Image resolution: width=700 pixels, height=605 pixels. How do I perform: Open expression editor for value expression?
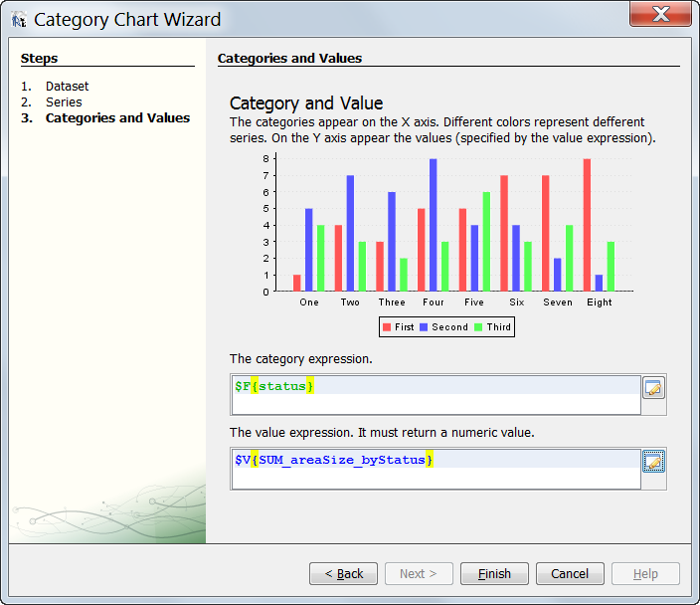[652, 461]
